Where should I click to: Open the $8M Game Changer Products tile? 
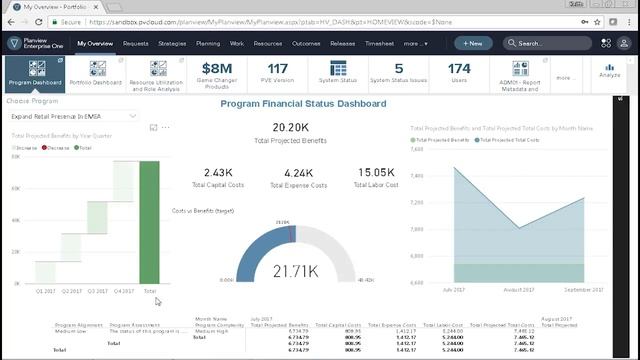(217, 74)
